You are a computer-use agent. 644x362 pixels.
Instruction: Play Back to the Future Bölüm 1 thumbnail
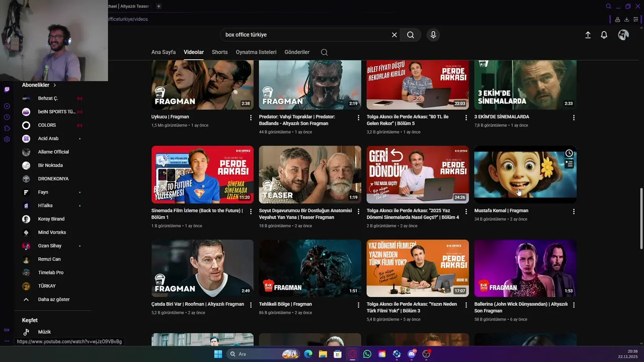(x=202, y=174)
